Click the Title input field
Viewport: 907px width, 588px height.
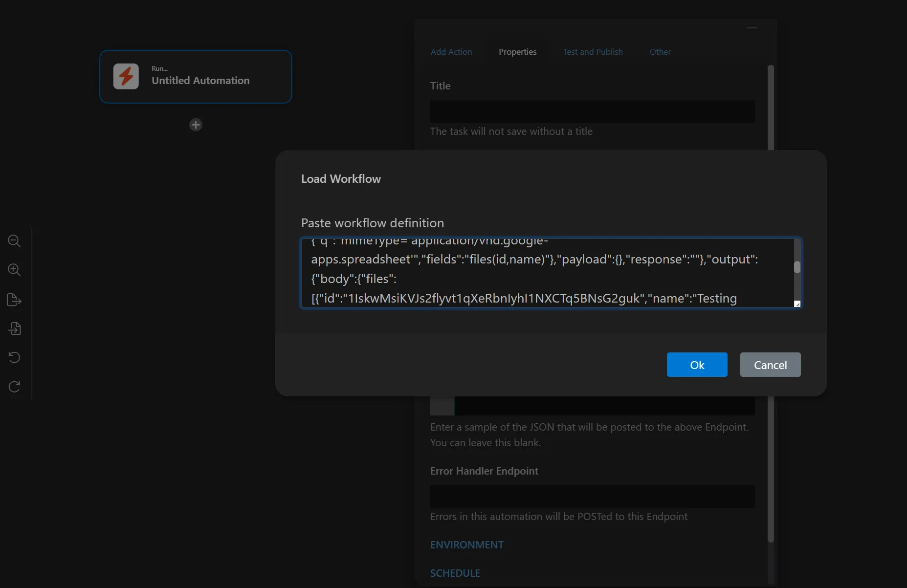tap(592, 111)
